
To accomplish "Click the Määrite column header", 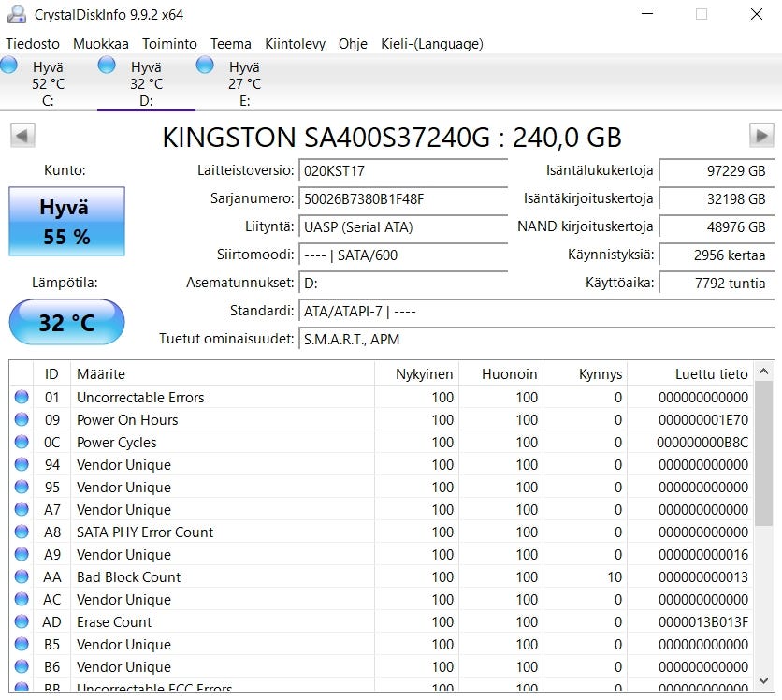I will click(x=223, y=373).
